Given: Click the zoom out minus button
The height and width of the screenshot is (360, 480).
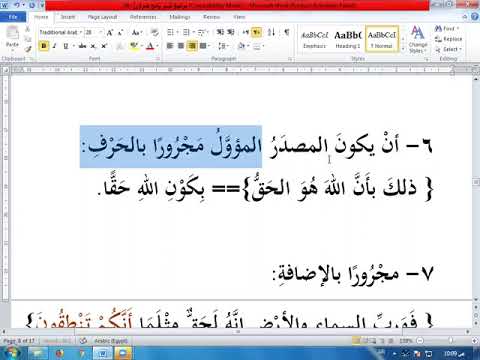Looking at the screenshot, I should pyautogui.click(x=420, y=341).
